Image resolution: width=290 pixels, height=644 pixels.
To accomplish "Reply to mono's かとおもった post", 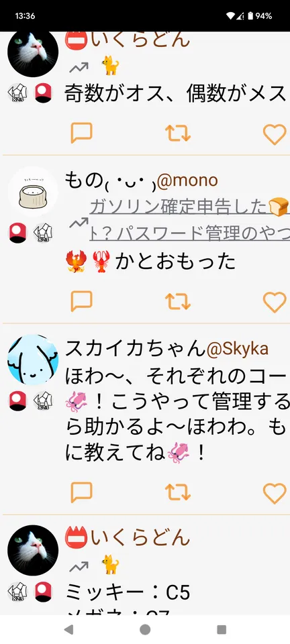I will tap(81, 301).
